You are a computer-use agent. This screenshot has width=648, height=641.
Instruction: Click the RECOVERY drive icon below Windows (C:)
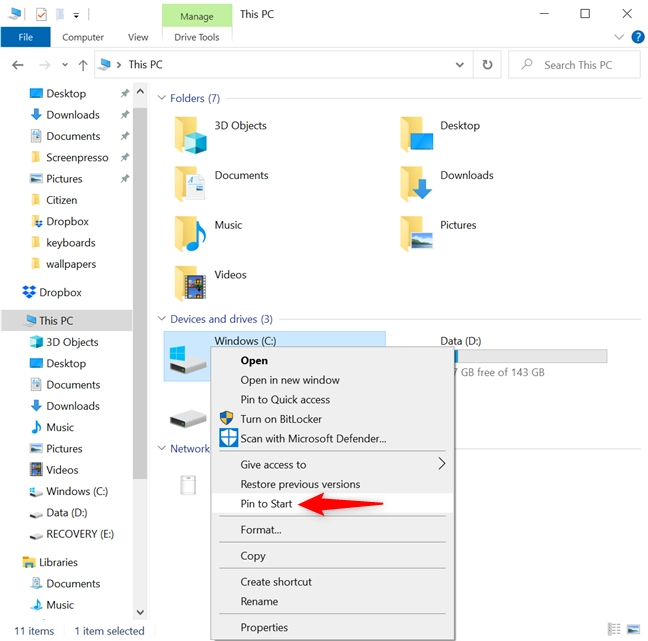point(188,418)
